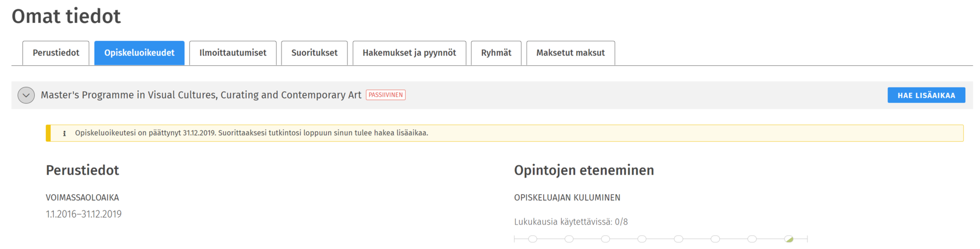
Task: Select the second semester circle on timeline
Action: click(569, 239)
